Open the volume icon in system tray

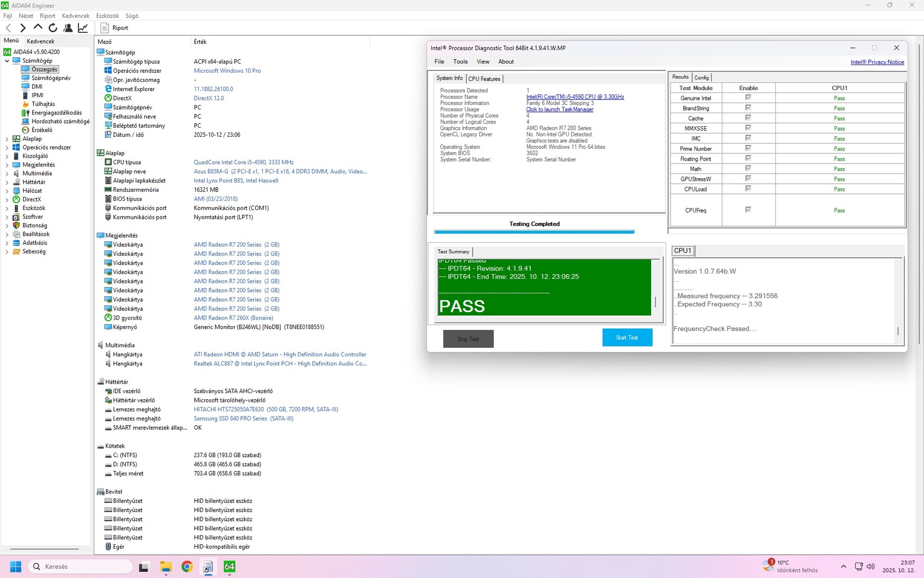tap(871, 566)
